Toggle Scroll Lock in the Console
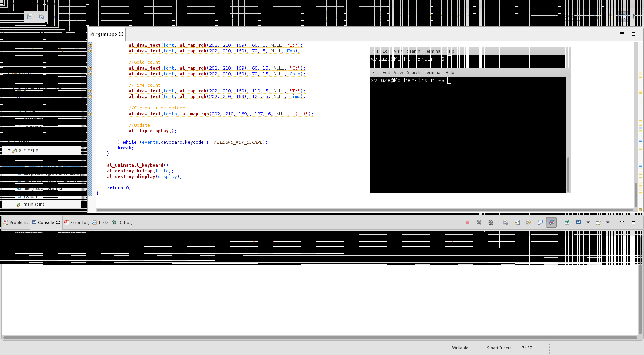Viewport: 644px width, 355px height. pos(517,222)
